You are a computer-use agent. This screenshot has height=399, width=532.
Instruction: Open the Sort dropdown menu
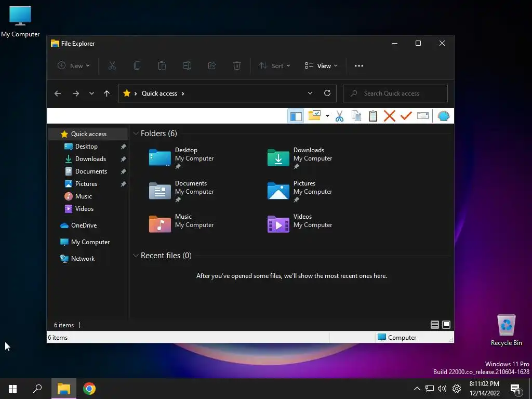click(x=274, y=66)
